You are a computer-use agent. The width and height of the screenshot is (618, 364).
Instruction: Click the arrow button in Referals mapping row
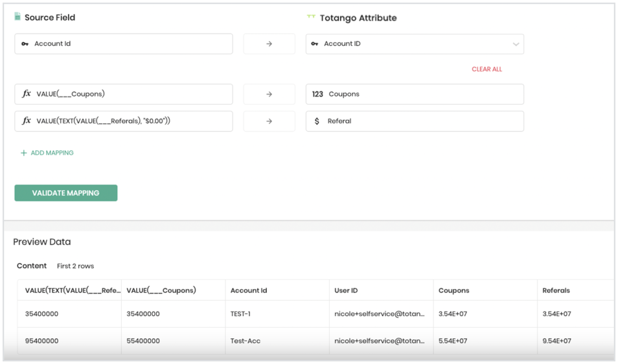(269, 121)
